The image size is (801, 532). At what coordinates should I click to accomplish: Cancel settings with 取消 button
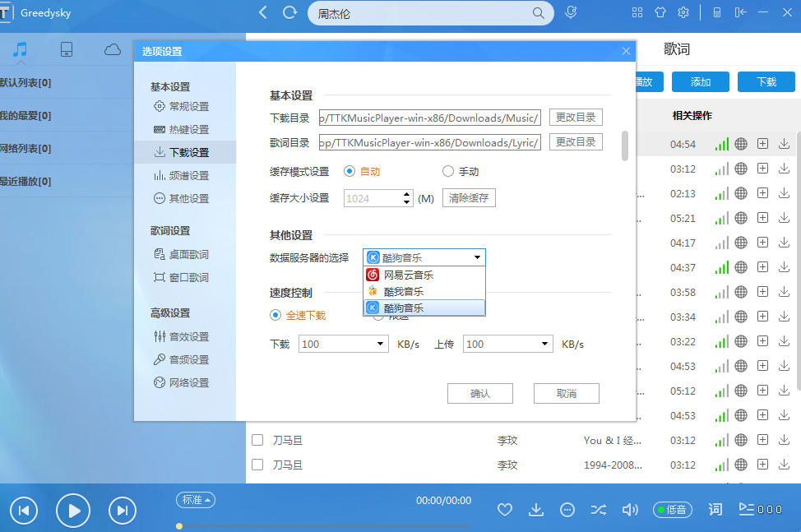click(567, 393)
